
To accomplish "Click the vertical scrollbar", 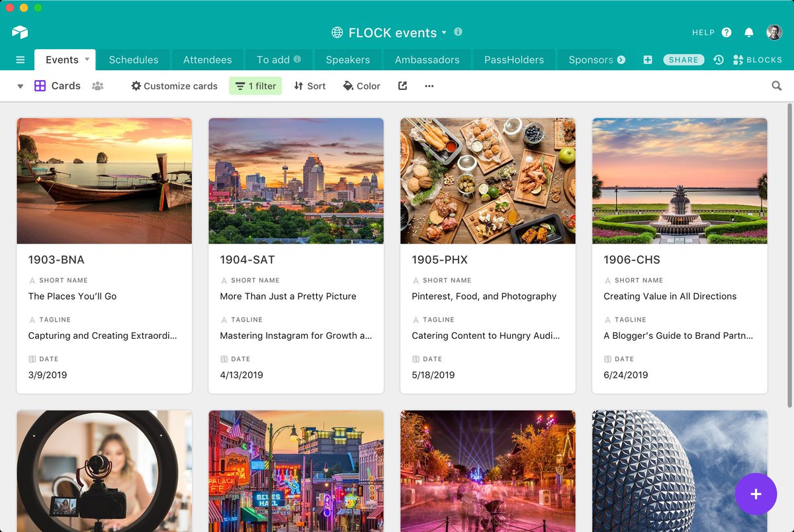I will click(789, 255).
